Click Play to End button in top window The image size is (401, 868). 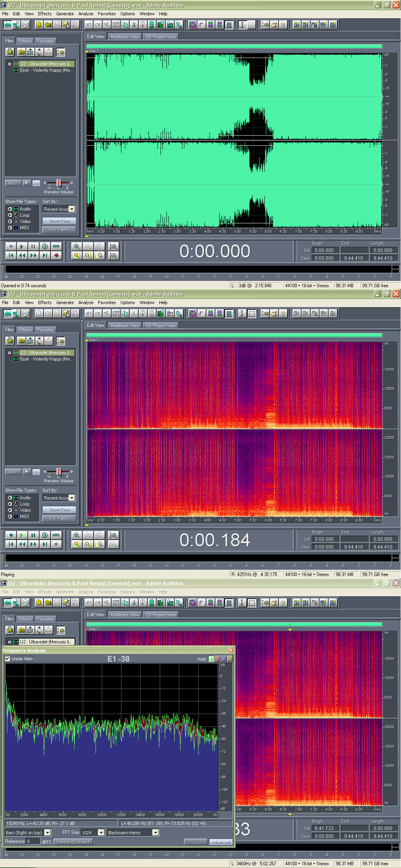[45, 246]
